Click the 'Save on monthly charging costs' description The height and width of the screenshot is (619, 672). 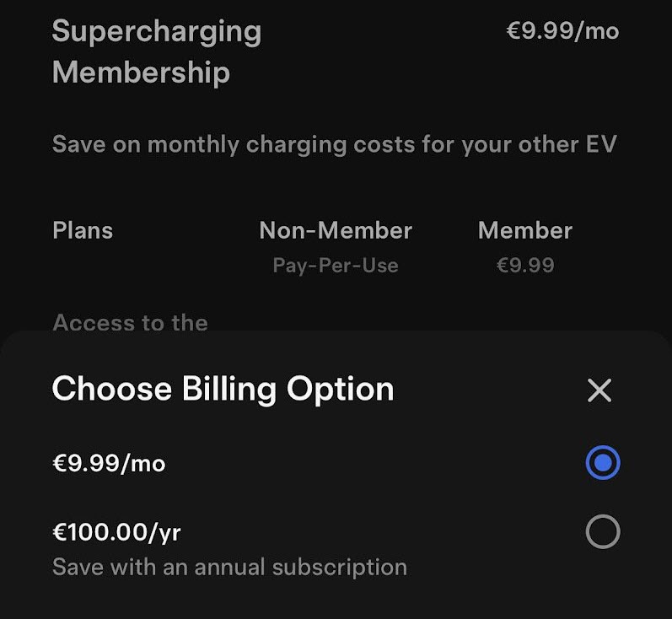[x=334, y=144]
